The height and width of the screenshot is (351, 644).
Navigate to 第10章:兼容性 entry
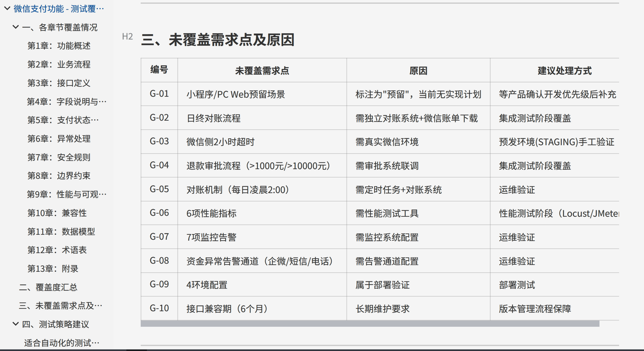(x=57, y=213)
